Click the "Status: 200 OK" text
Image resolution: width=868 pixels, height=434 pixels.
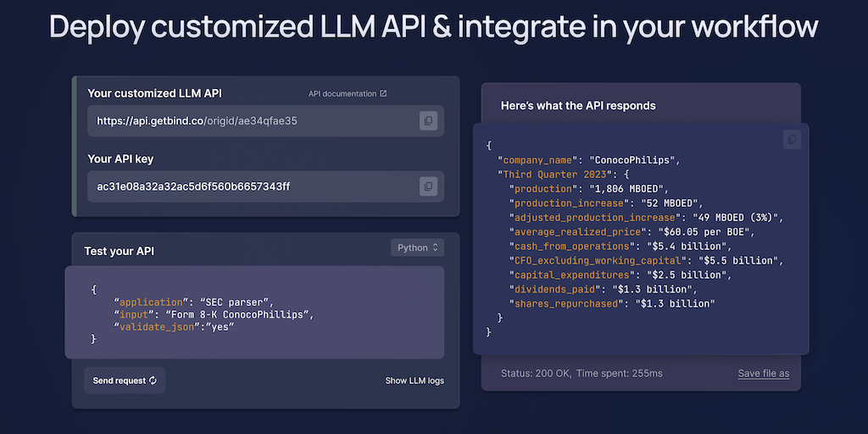[x=536, y=373]
